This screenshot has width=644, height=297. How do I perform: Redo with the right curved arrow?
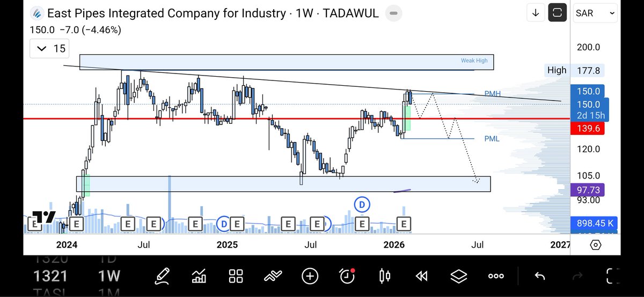pyautogui.click(x=577, y=276)
